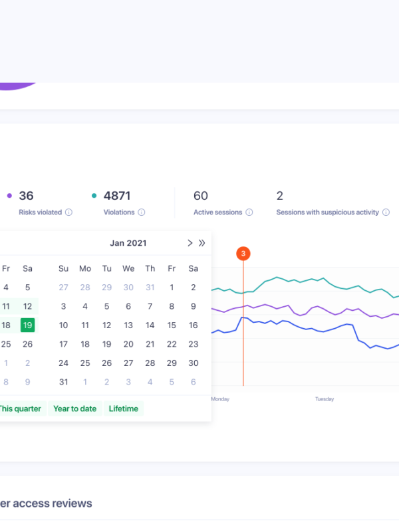This screenshot has height=532, width=399.
Task: Open the Jan 2021 month header
Action: (128, 243)
